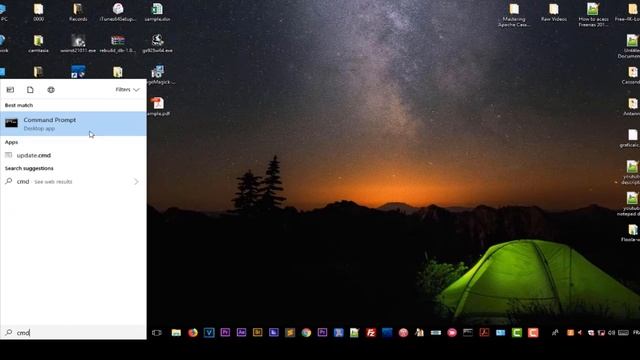Launch Firefox from the taskbar
This screenshot has height=360, width=640.
point(193,333)
